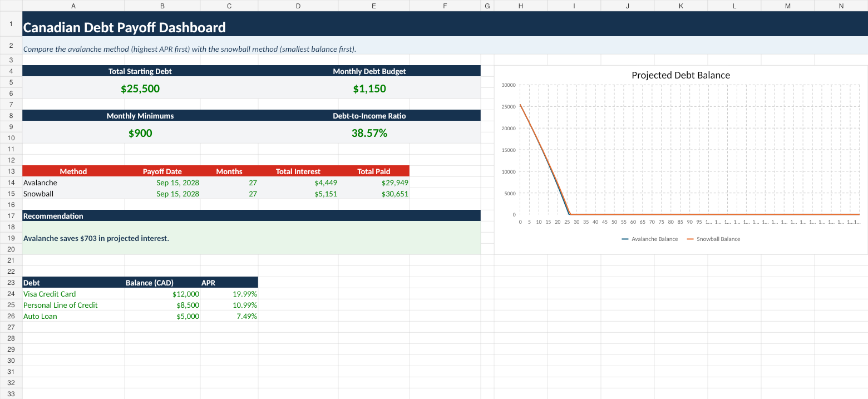This screenshot has width=868, height=399.
Task: Select the Balance (CAD) column header
Action: [x=162, y=283]
